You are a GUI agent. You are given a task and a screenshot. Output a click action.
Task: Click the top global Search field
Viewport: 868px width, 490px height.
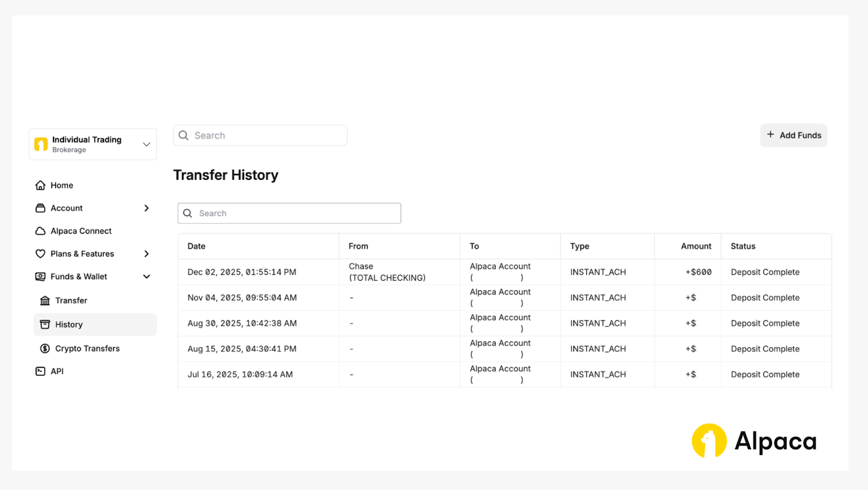coord(260,136)
